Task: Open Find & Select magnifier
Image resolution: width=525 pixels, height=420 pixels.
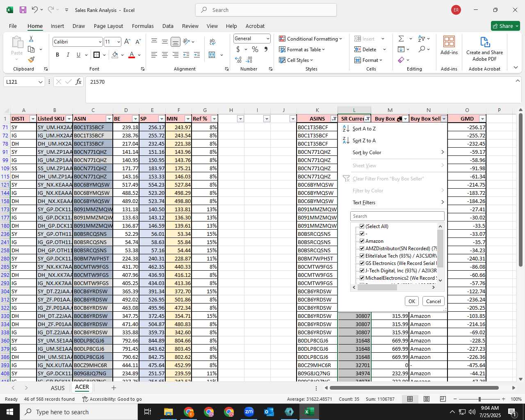Action: (x=422, y=49)
